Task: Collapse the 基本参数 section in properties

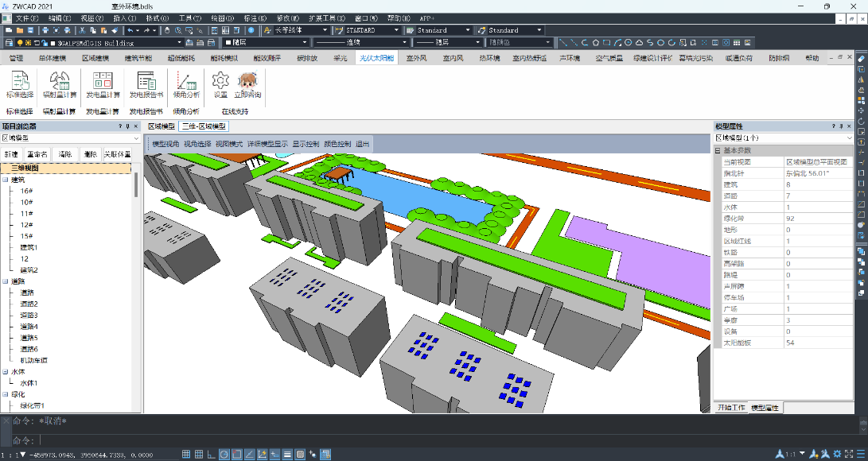Action: tap(718, 150)
